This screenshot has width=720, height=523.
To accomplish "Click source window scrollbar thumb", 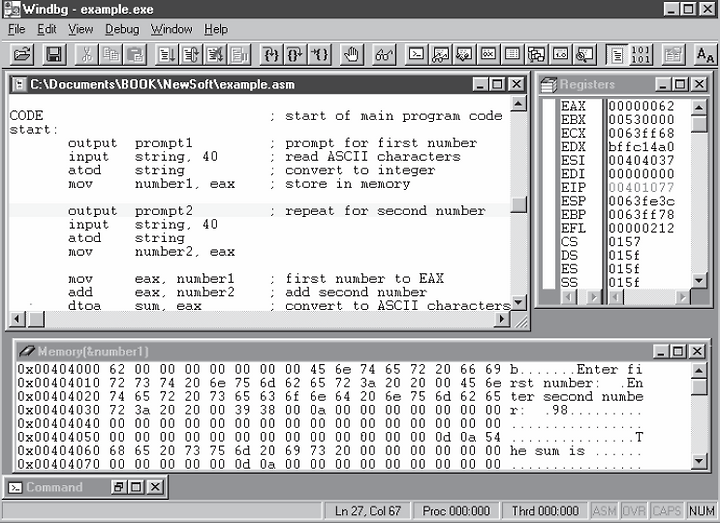I will tap(518, 205).
